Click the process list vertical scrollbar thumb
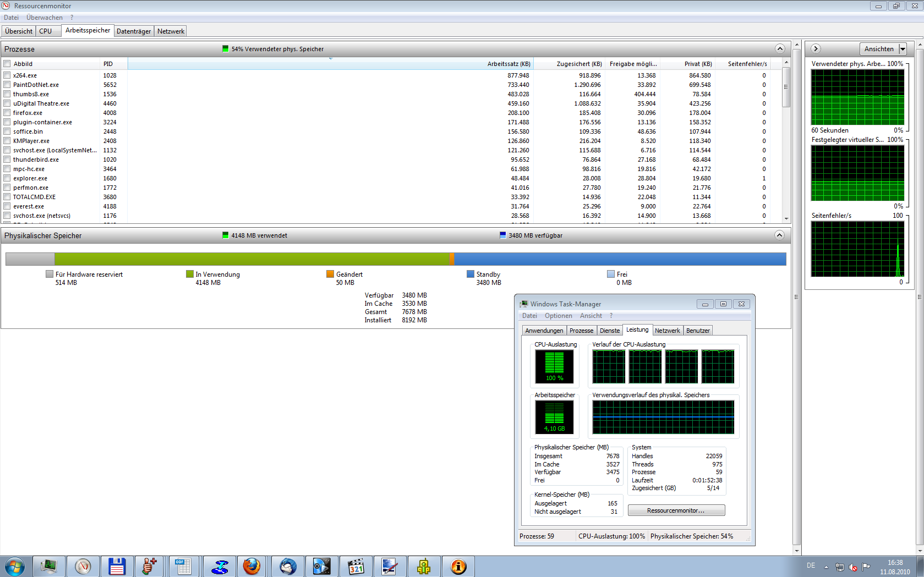 [786, 87]
